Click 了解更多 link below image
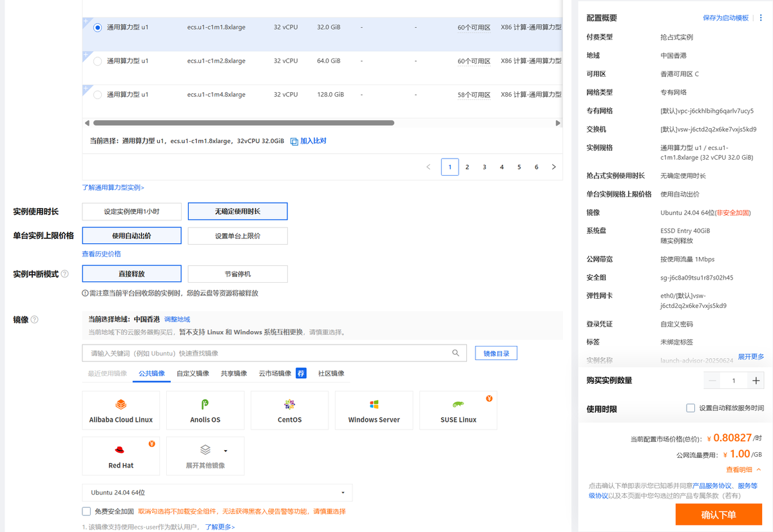The width and height of the screenshot is (773, 532). (220, 527)
